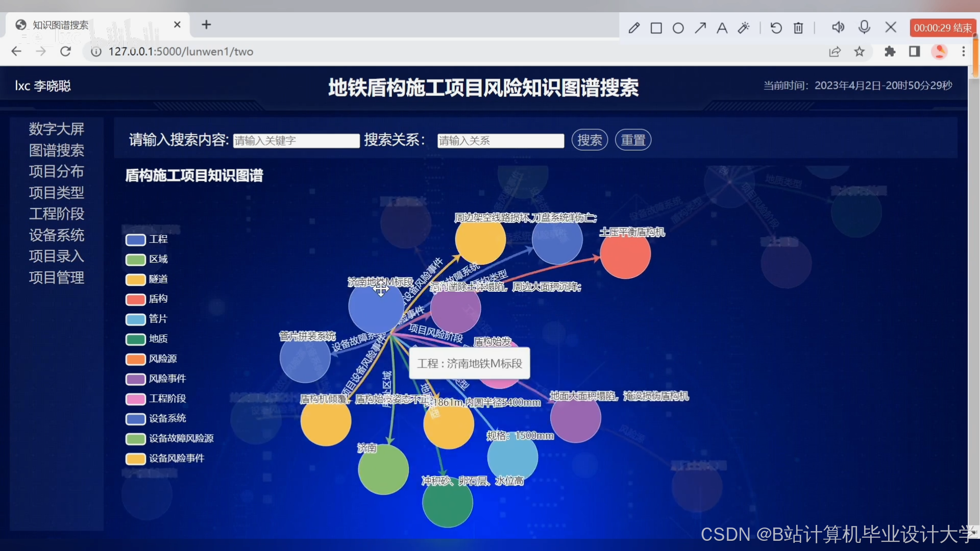
Task: Click the 工程 legend color swatch
Action: pos(136,240)
